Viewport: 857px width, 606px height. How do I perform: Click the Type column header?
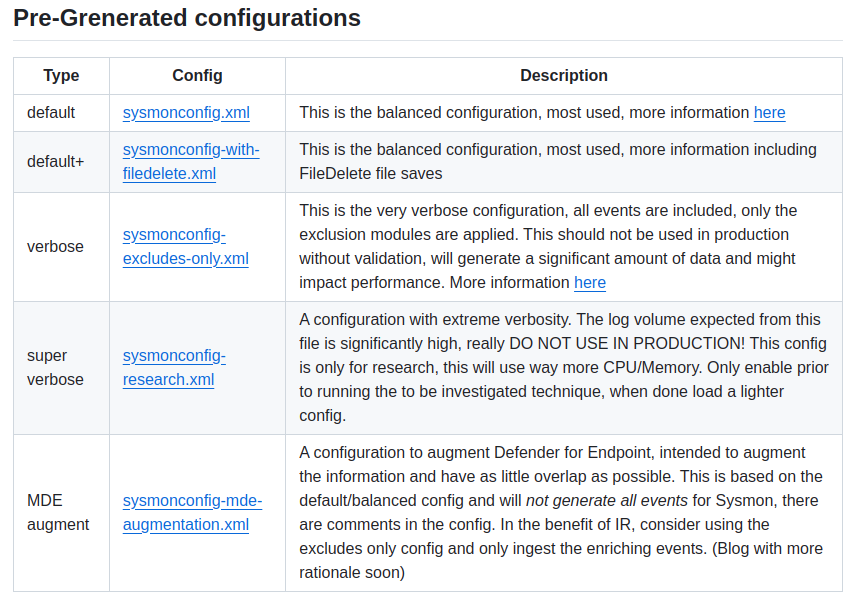click(x=61, y=76)
